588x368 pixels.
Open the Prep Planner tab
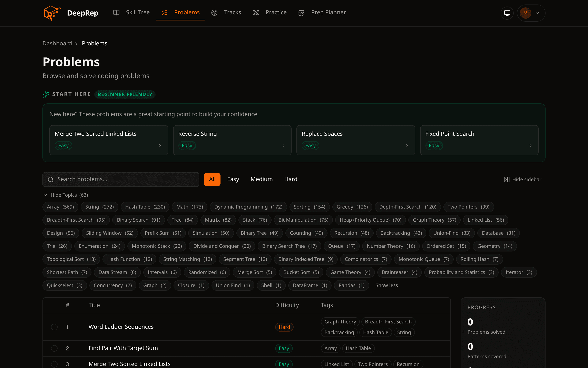tap(322, 12)
